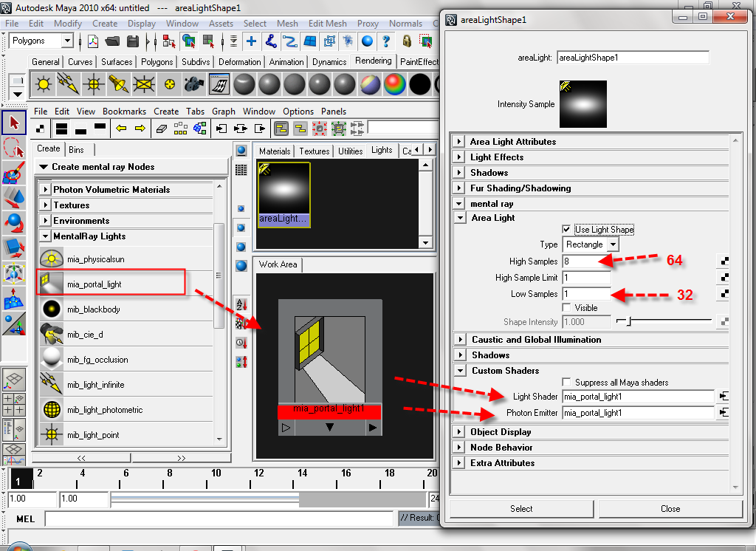Viewport: 756px width, 551px height.
Task: Expand Photon Volumetric Materials category
Action: 45,189
